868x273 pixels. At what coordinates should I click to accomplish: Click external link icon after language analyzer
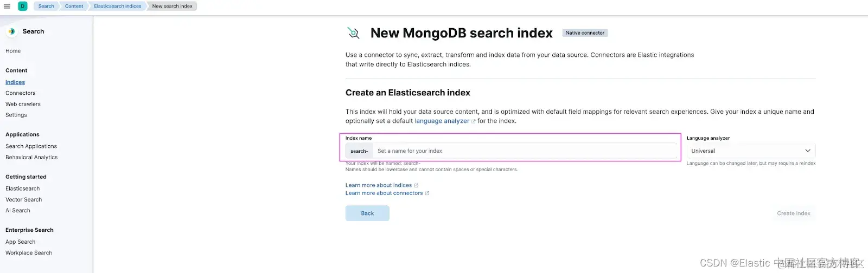[474, 121]
